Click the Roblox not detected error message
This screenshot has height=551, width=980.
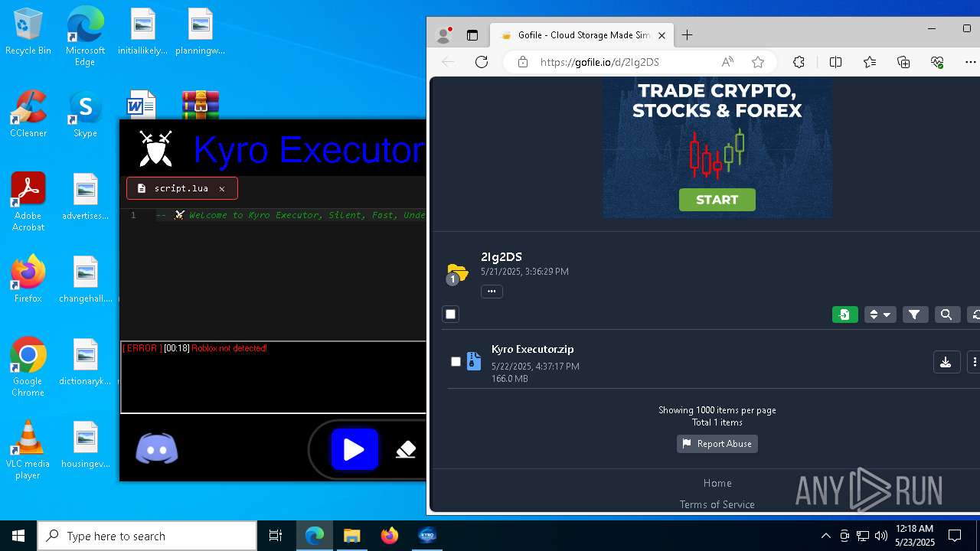(229, 348)
